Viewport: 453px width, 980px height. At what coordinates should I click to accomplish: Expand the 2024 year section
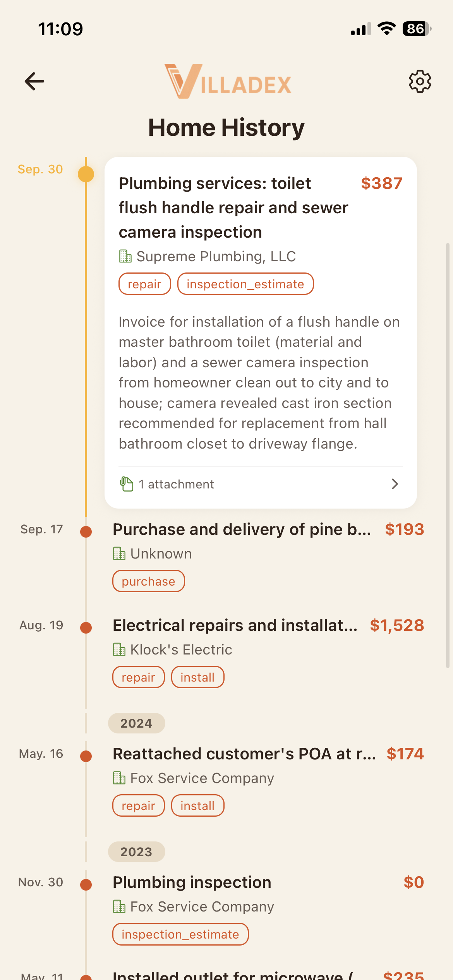coord(136,723)
